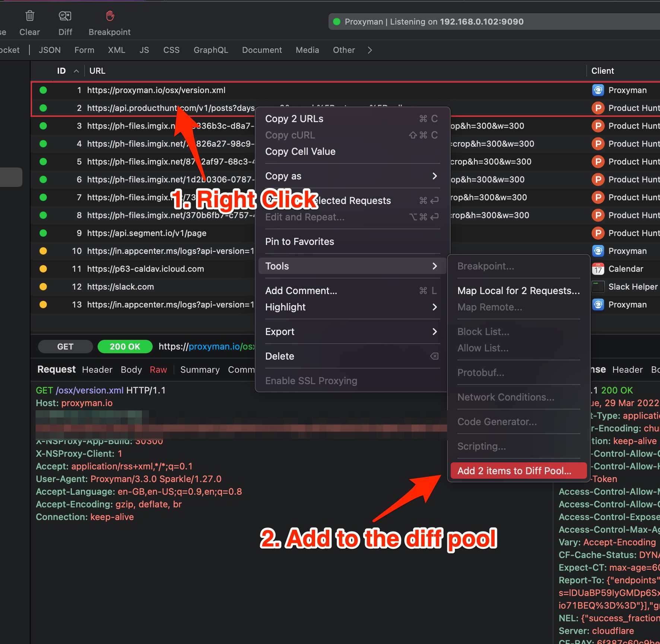Screen dimensions: 660x644
Task: Select Add 2 items to Diff Pool
Action: 518,471
